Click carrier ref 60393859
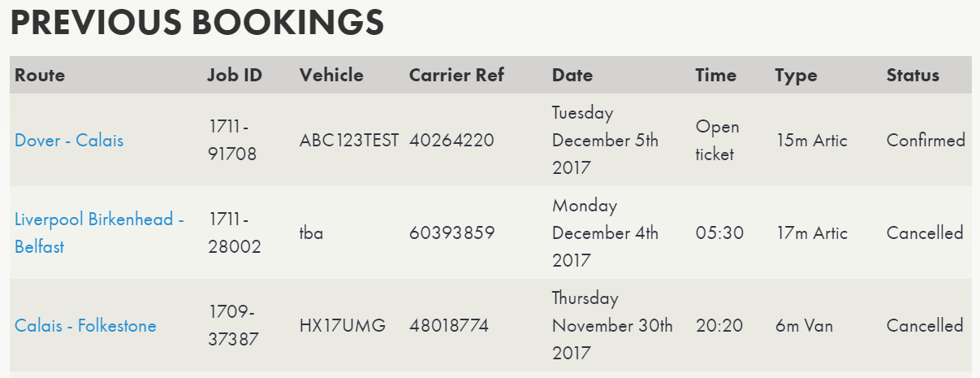The image size is (980, 378). point(451,233)
